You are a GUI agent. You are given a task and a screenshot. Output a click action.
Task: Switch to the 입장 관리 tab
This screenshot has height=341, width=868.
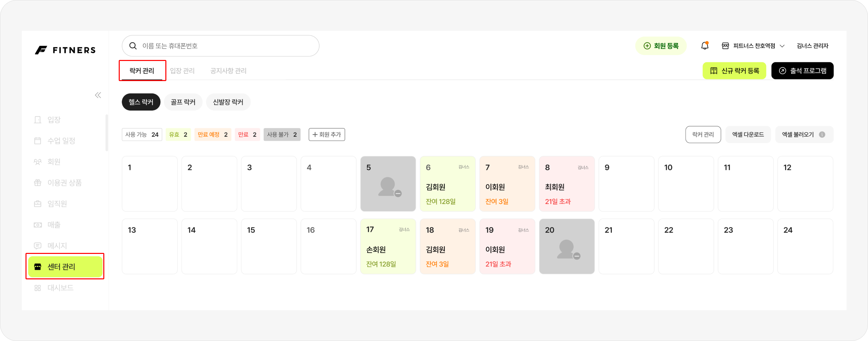(182, 71)
